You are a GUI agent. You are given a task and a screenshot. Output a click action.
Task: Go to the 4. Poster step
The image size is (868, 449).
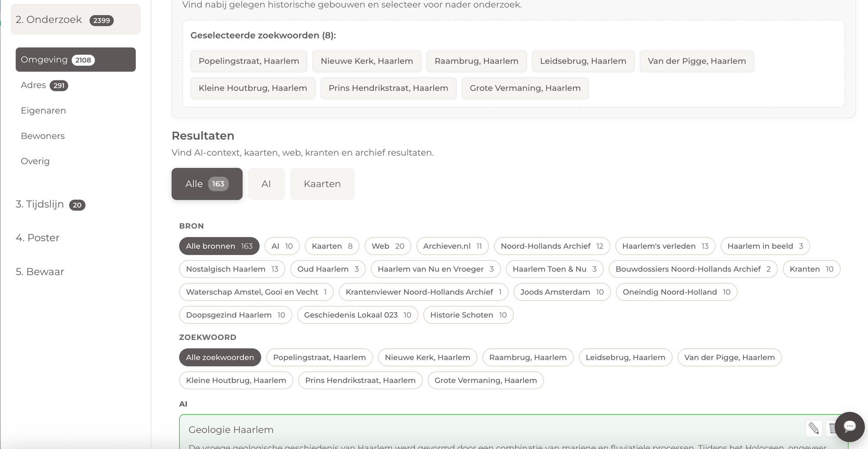pyautogui.click(x=37, y=238)
